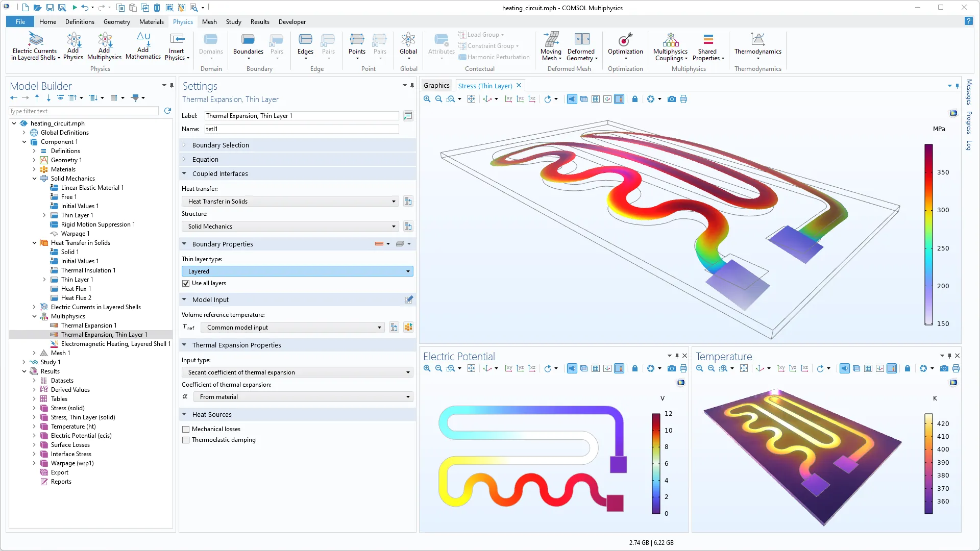
Task: Click the Label text field
Action: [x=301, y=116]
